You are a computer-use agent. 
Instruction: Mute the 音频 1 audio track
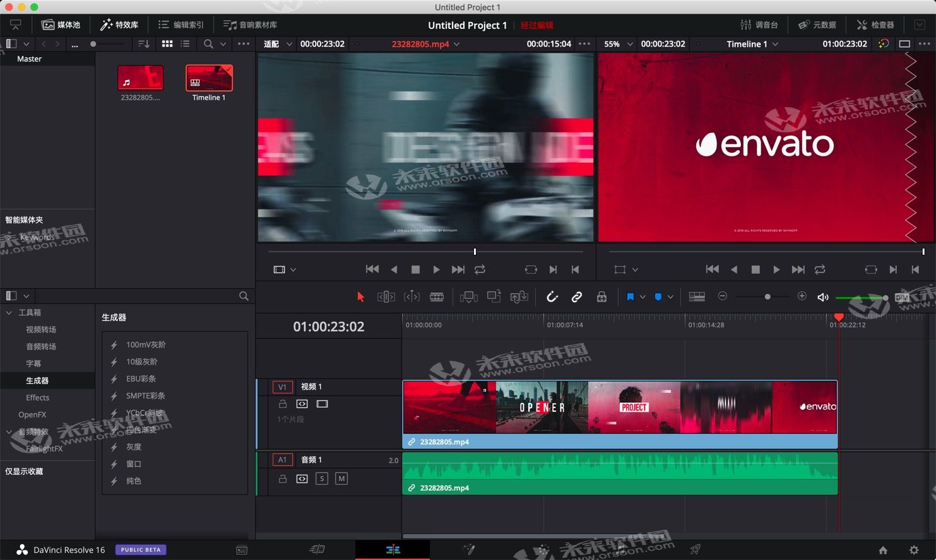pos(341,479)
